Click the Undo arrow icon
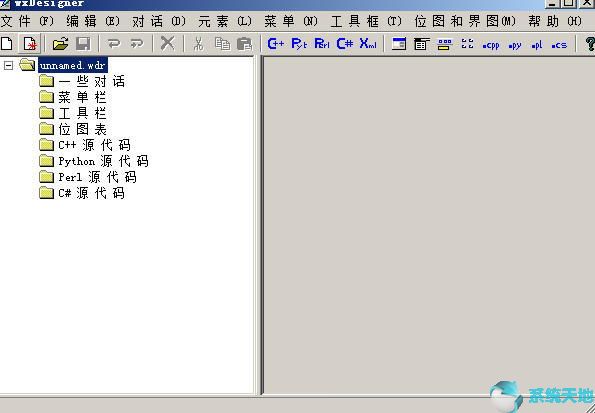 [x=113, y=44]
